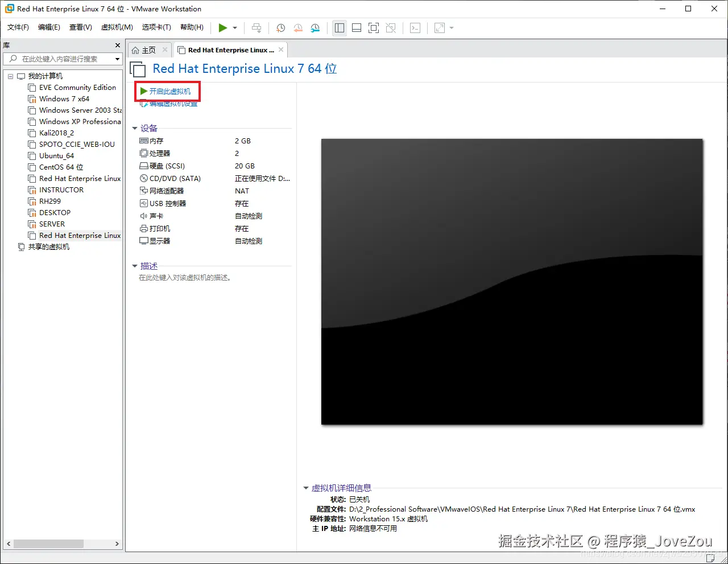Select SERVER virtual machine
The width and height of the screenshot is (728, 564).
(x=52, y=224)
